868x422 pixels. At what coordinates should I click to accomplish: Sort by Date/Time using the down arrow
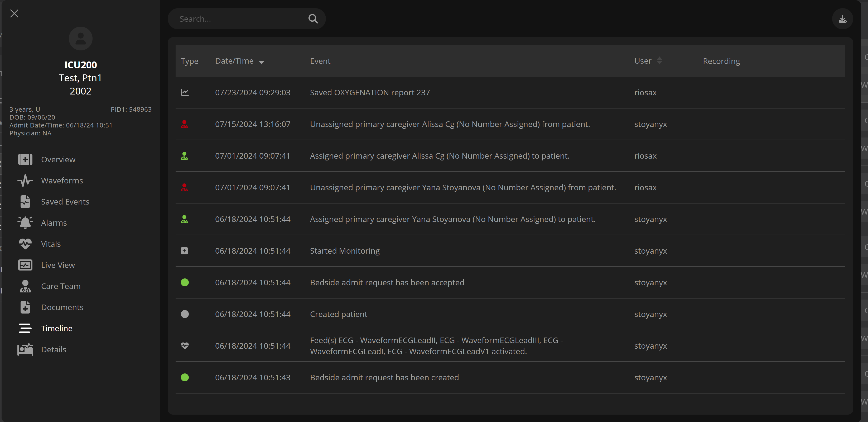click(x=262, y=62)
